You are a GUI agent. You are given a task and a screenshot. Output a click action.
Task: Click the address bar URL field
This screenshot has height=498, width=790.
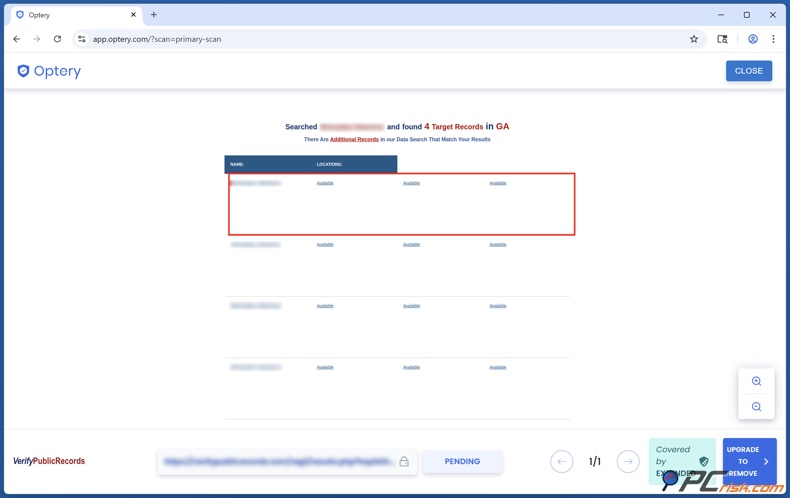pyautogui.click(x=380, y=39)
